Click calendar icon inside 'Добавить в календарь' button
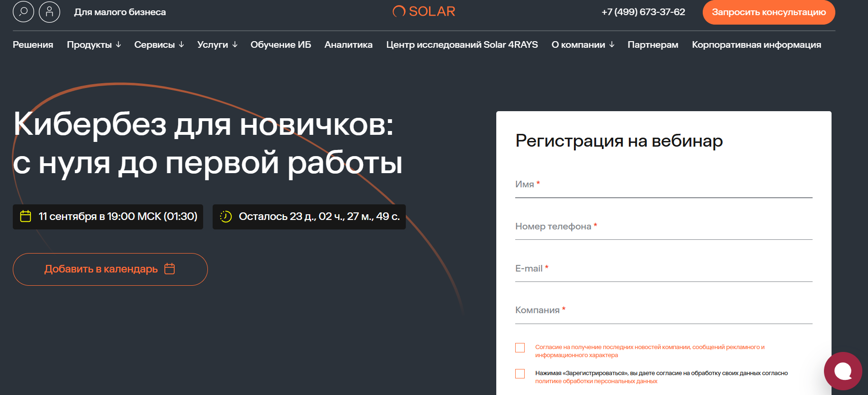868x395 pixels. point(170,269)
